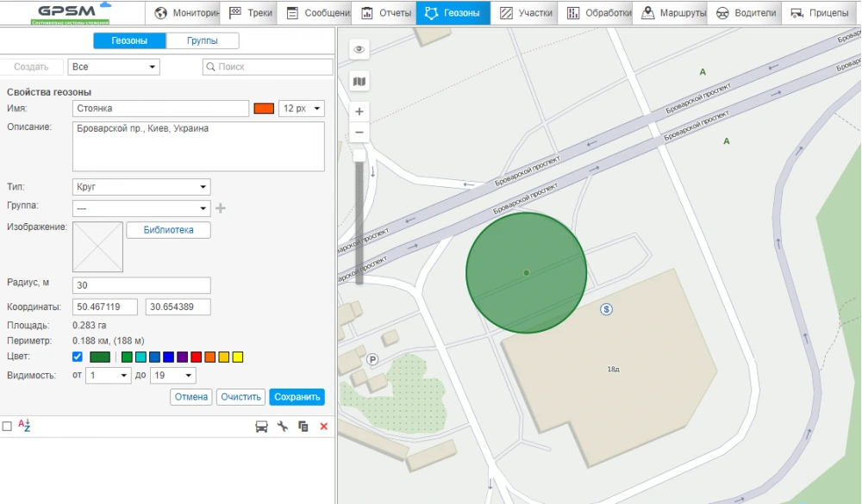Viewport: 862px width, 504px height.
Task: Click the red X delete icon
Action: pyautogui.click(x=324, y=426)
